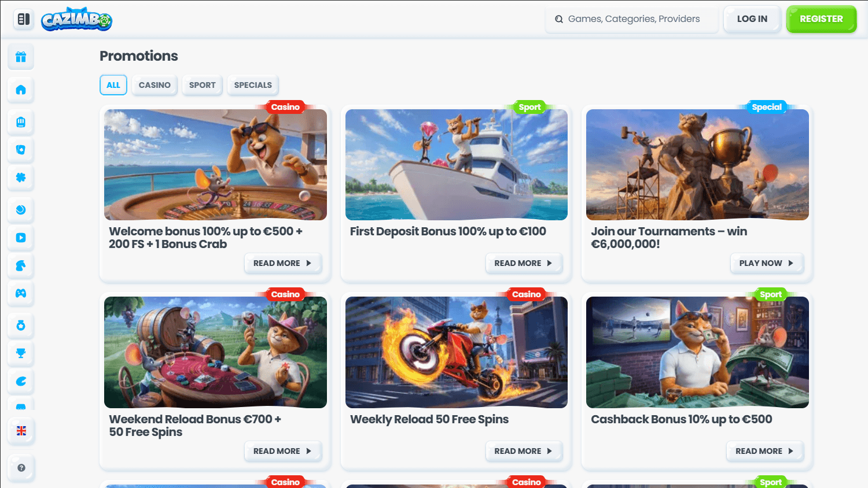Click the Sport tag on Cashback Bonus card
Image resolution: width=868 pixels, height=488 pixels.
771,294
